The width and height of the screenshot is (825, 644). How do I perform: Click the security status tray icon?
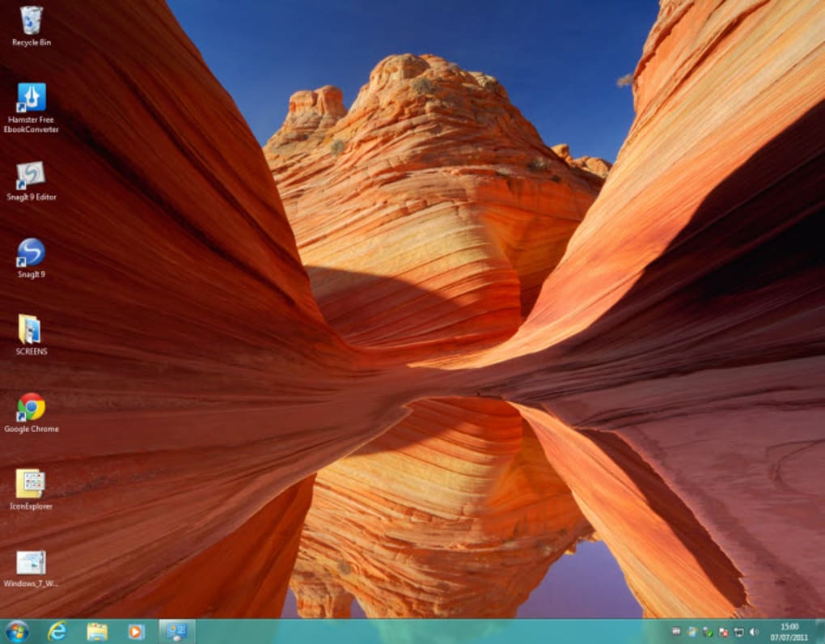pyautogui.click(x=706, y=630)
